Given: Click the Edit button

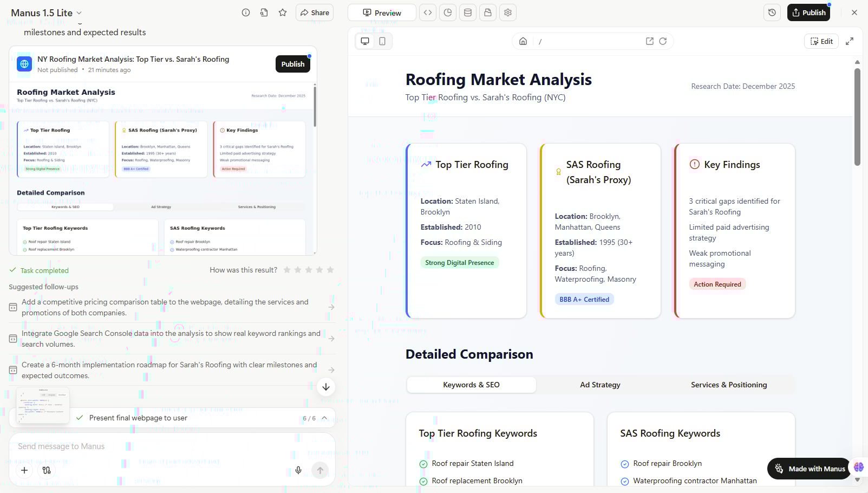Looking at the screenshot, I should coord(821,41).
